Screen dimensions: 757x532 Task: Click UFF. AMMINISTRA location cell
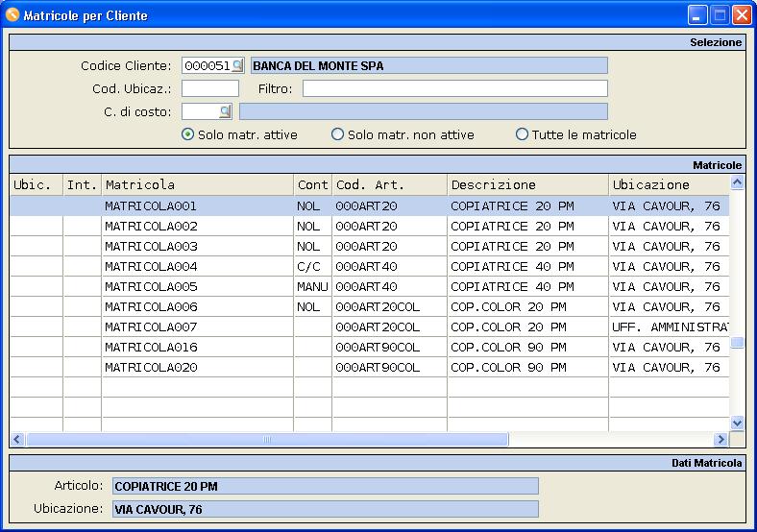pos(670,326)
